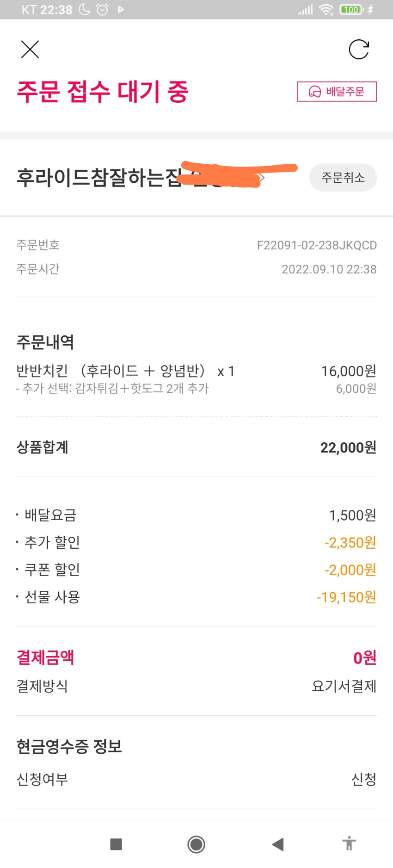Tap the Android square recent apps button
The width and height of the screenshot is (393, 868).
(x=116, y=844)
